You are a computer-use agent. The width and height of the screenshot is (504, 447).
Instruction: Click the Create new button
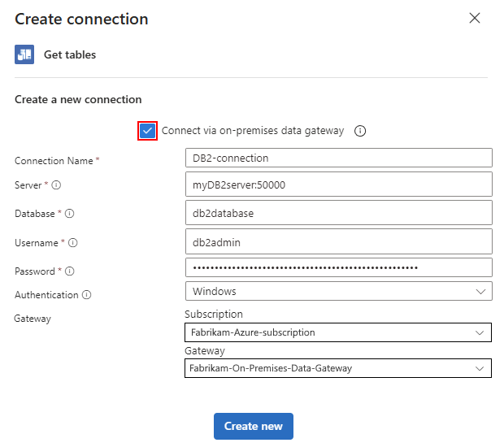[253, 426]
